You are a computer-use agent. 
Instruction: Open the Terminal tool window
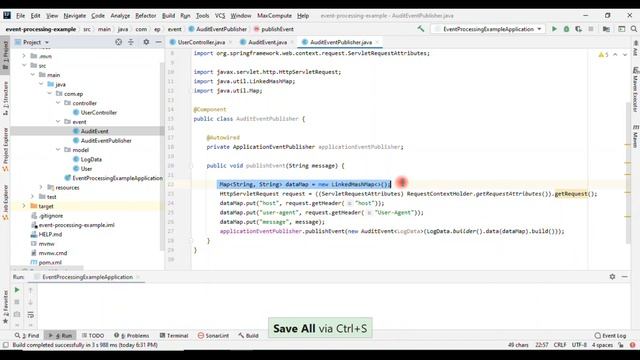click(x=174, y=336)
